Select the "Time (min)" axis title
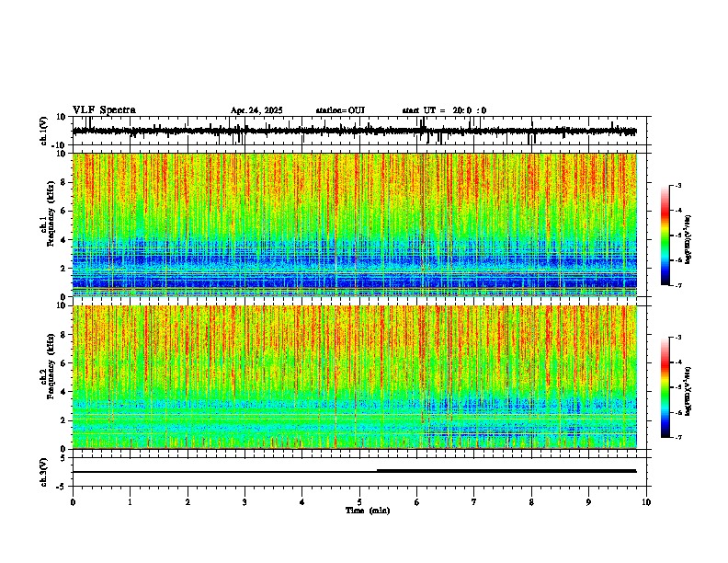 [368, 511]
